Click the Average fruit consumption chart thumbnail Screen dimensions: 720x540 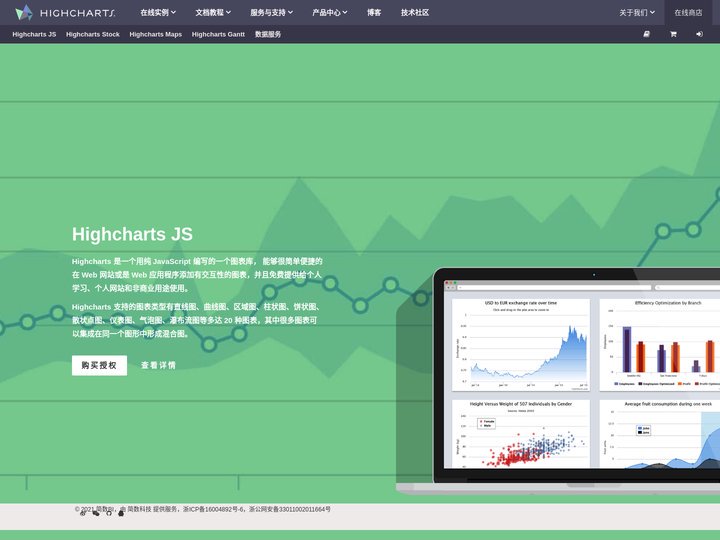pyautogui.click(x=659, y=433)
